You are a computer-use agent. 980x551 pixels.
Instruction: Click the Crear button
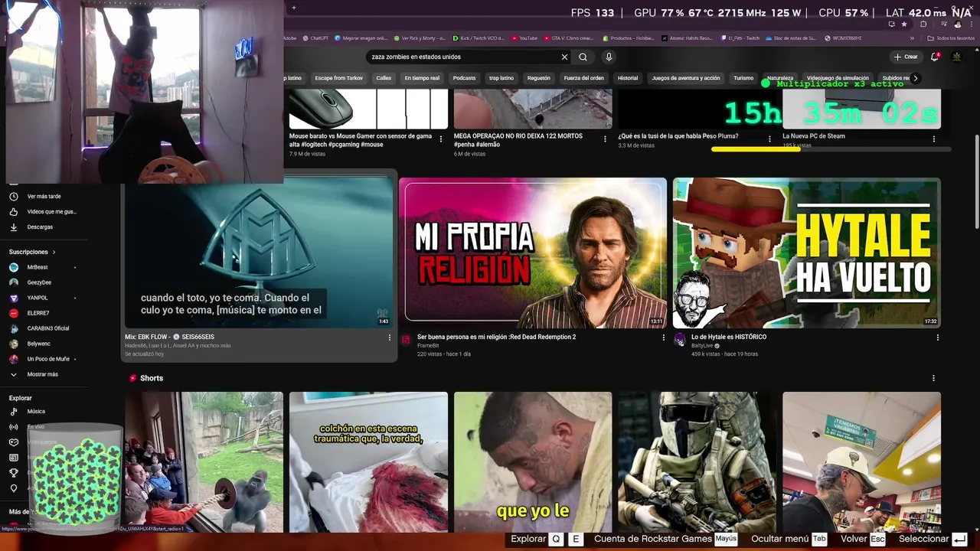point(906,57)
